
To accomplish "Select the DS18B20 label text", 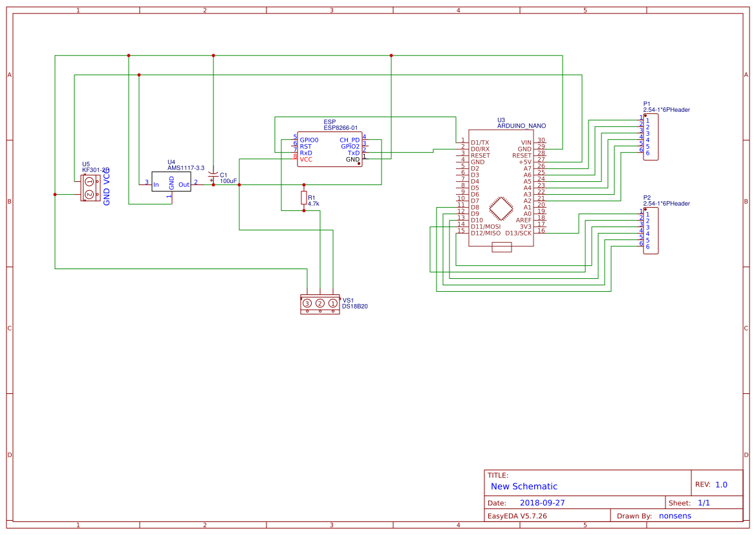I will (x=355, y=307).
